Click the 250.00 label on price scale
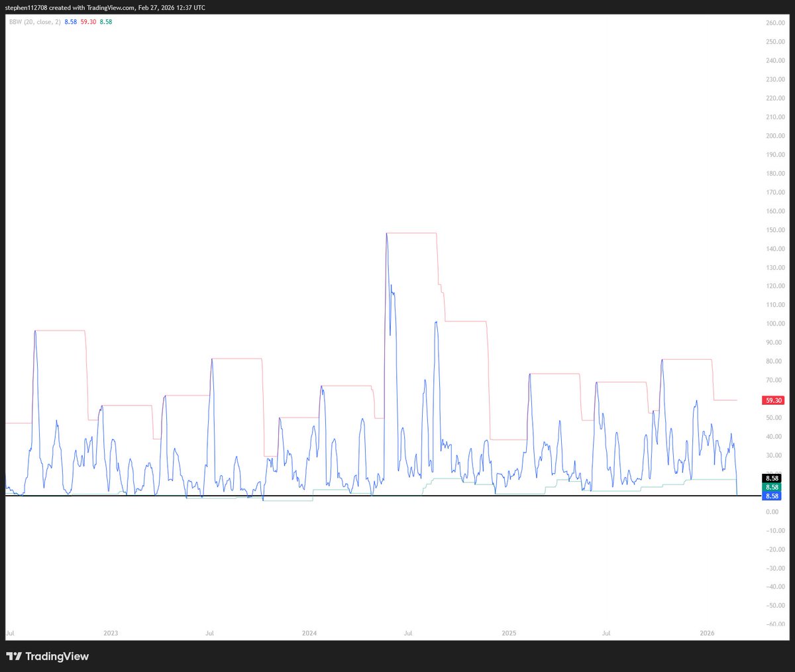Screen dimensions: 795x672 pyautogui.click(x=775, y=42)
